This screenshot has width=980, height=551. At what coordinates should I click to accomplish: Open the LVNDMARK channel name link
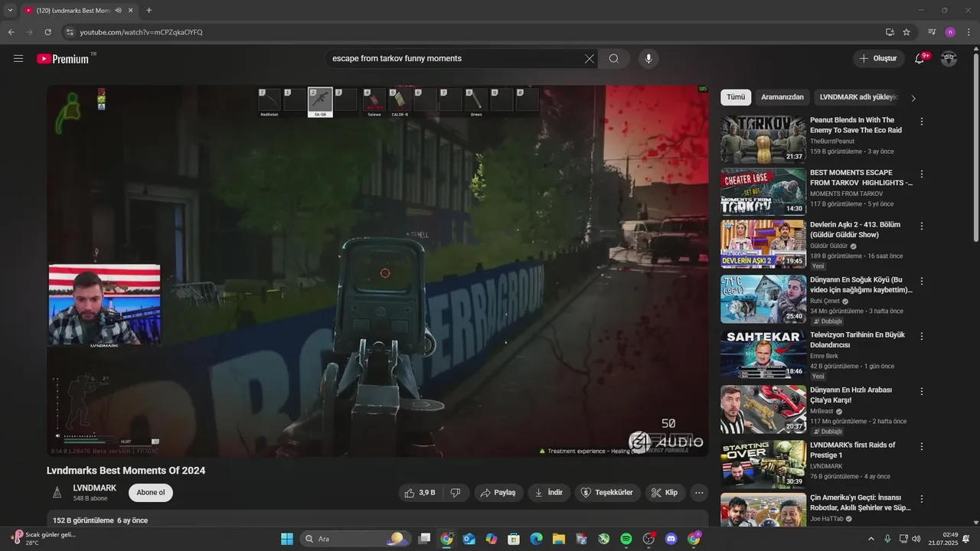coord(95,488)
